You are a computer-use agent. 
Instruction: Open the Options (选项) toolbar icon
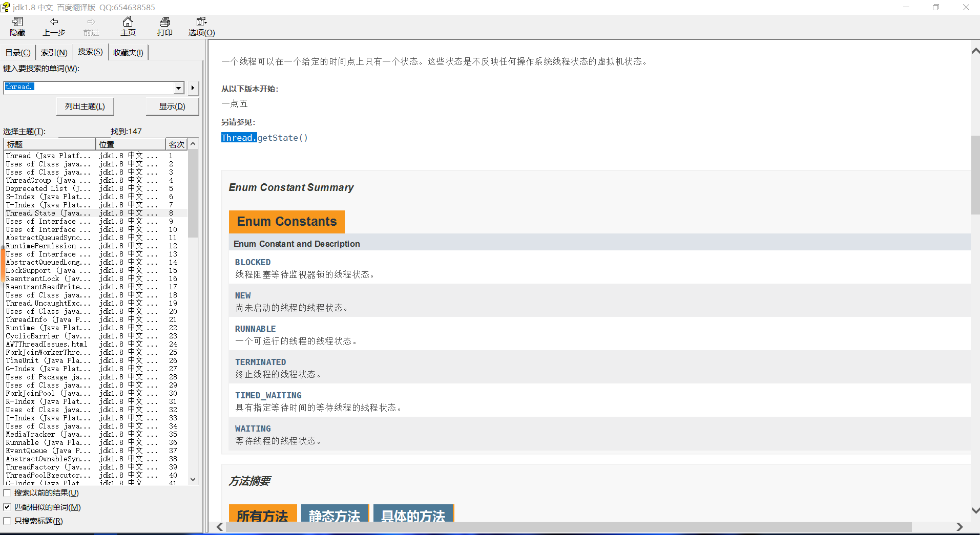coord(201,22)
